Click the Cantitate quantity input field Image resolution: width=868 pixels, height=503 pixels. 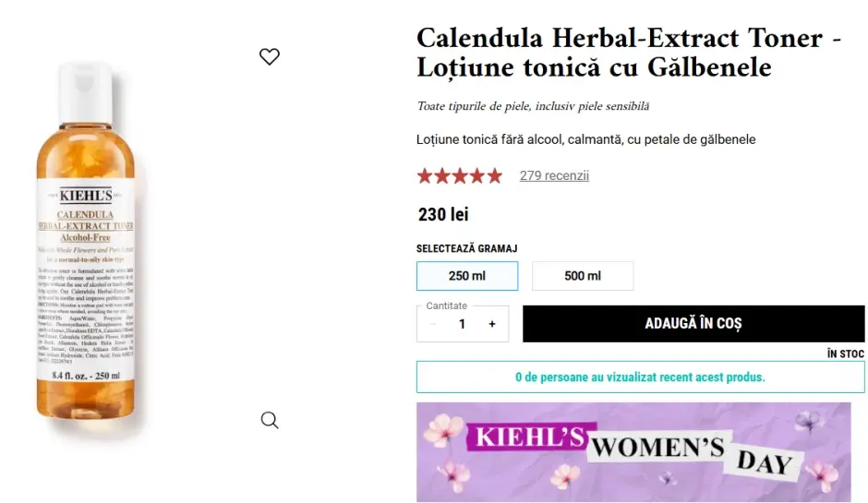462,324
